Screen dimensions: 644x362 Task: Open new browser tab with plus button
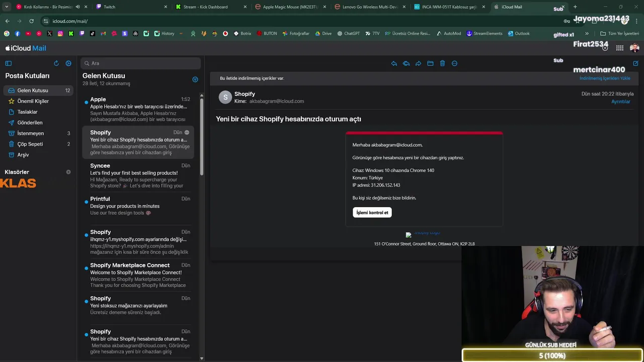575,7
